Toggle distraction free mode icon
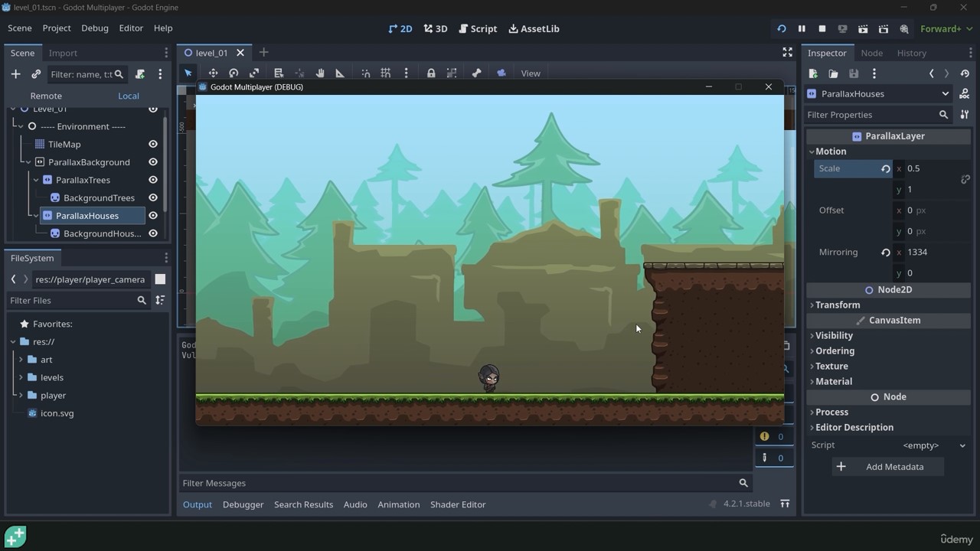The width and height of the screenshot is (980, 551). coord(787,53)
